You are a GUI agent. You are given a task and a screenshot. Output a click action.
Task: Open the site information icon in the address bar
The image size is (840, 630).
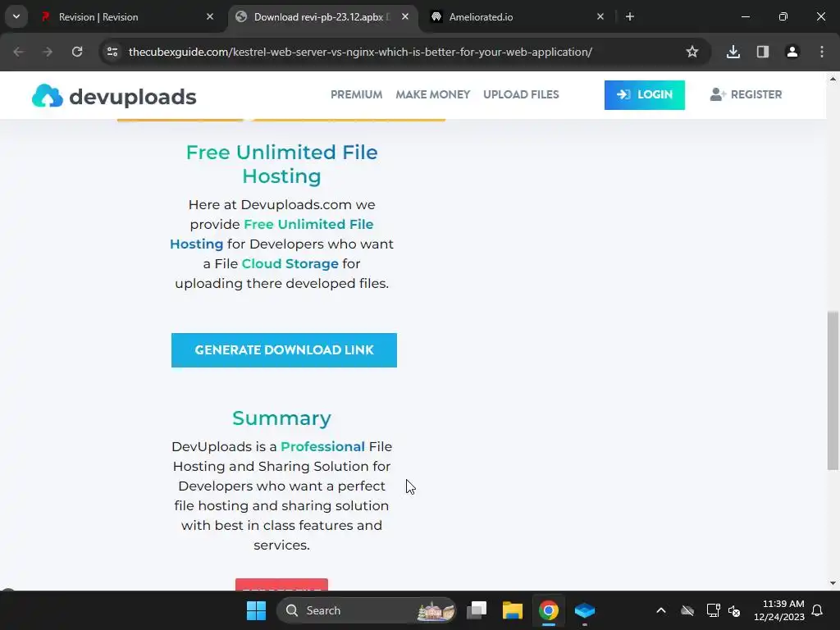[x=112, y=52]
